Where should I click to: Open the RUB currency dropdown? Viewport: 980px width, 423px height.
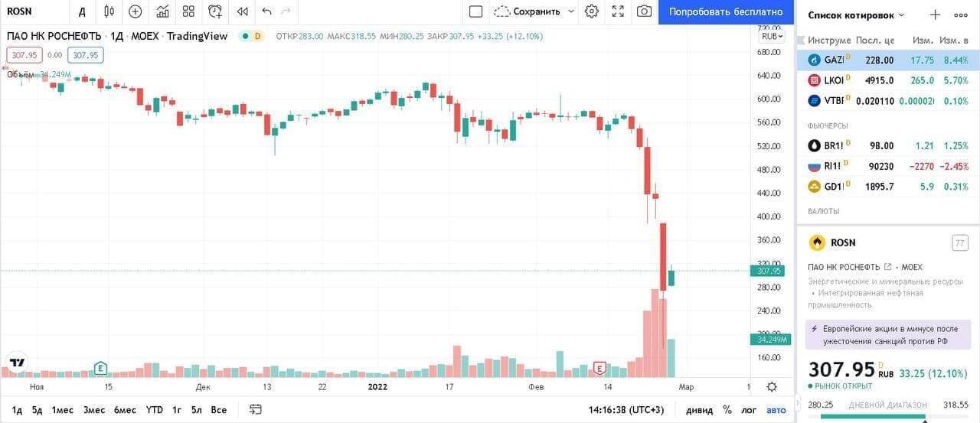(772, 36)
